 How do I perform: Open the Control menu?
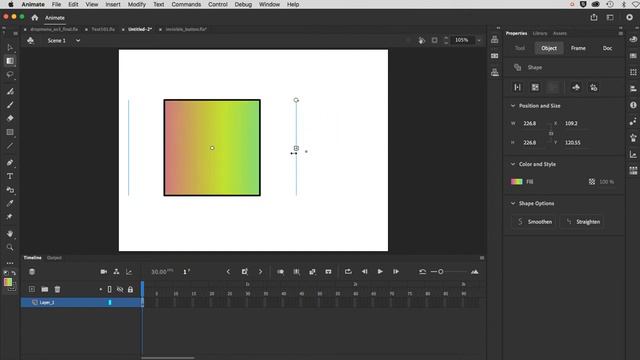pyautogui.click(x=218, y=4)
